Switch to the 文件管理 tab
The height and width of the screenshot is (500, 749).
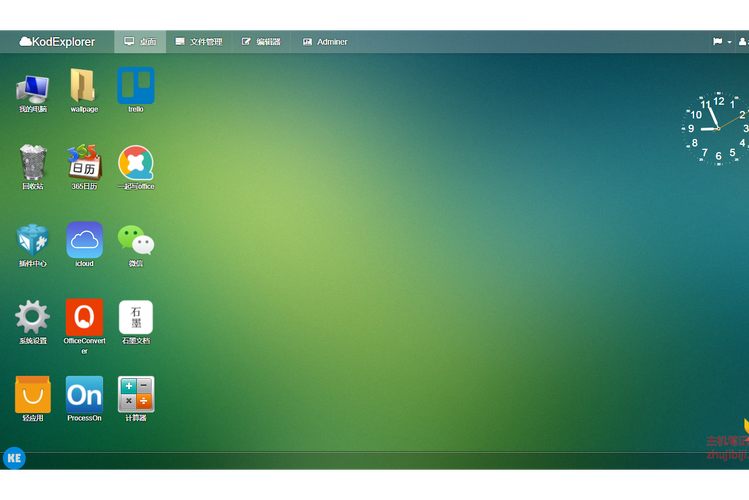point(199,42)
